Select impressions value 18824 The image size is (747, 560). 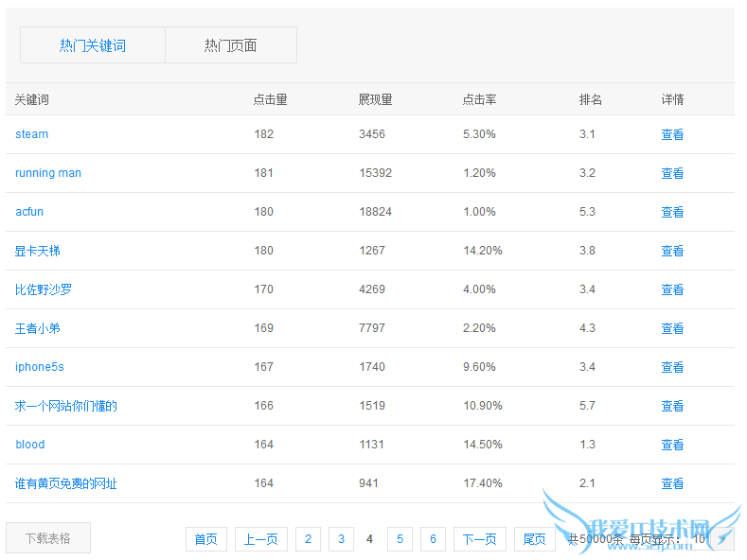click(376, 212)
